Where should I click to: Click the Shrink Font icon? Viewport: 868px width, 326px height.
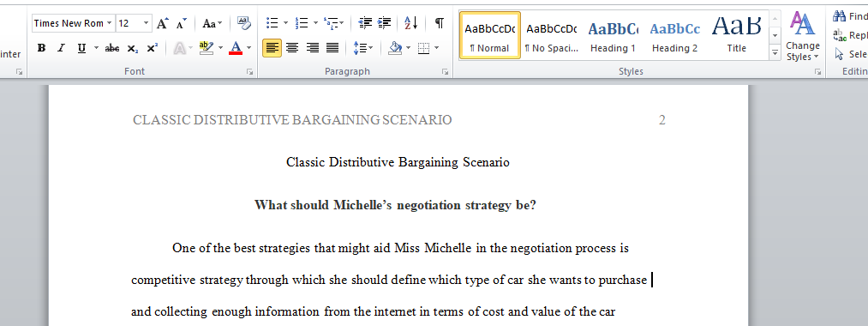tap(181, 23)
